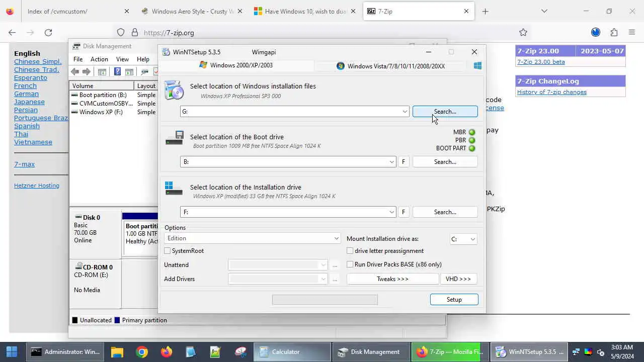This screenshot has height=362, width=644.
Task: Click Search button for the Installation drive
Action: 445,212
